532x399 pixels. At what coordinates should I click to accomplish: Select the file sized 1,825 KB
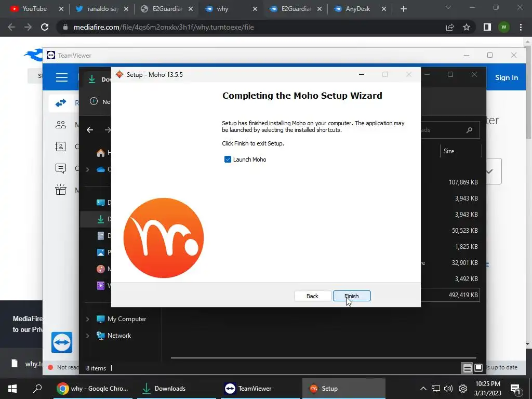(x=466, y=247)
